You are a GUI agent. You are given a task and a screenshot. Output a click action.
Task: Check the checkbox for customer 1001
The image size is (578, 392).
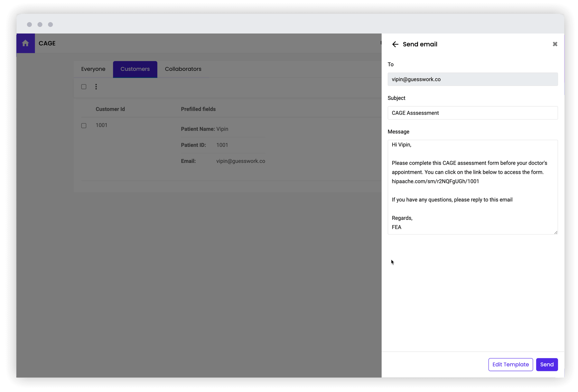[x=84, y=126]
